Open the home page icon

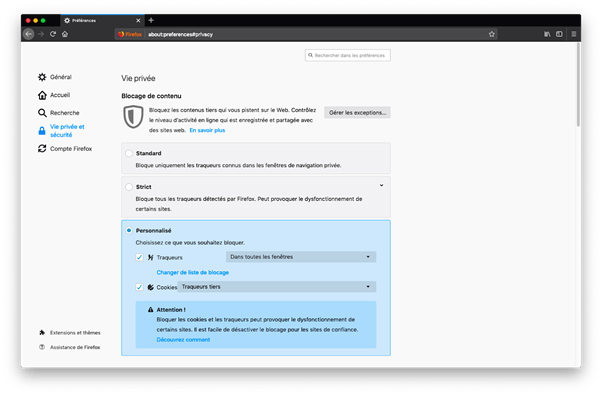coord(65,34)
